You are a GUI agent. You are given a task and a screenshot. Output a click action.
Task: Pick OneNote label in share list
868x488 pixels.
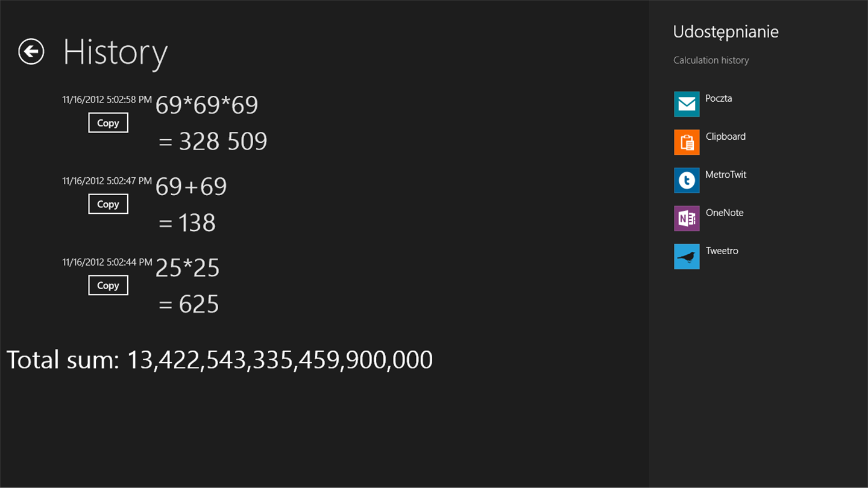click(725, 213)
